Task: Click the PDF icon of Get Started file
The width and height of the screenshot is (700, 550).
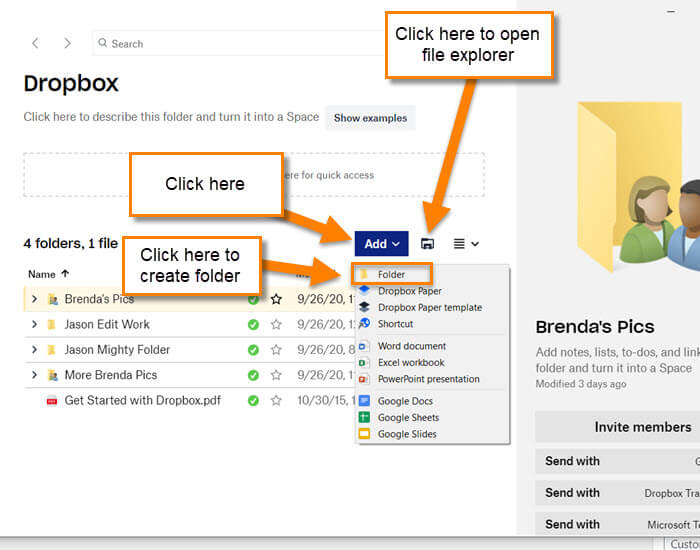Action: point(52,401)
